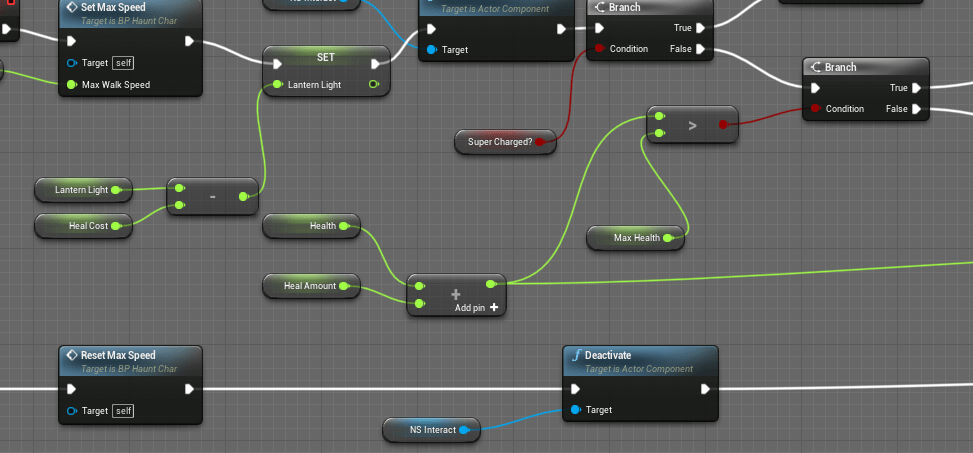This screenshot has height=453, width=973.
Task: Select the subtract operator node
Action: 213,198
